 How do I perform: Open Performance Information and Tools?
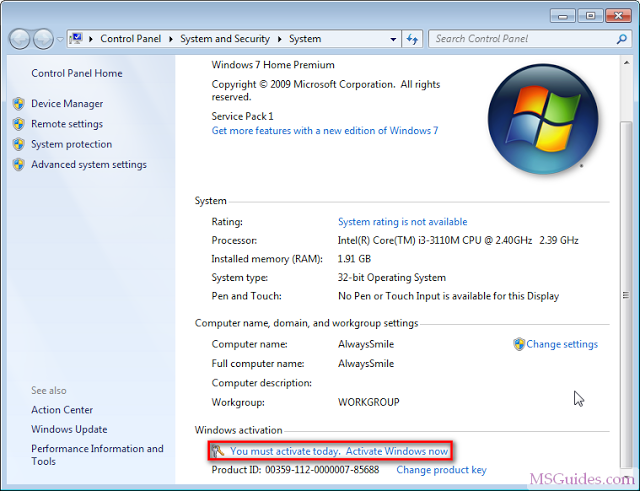click(x=97, y=455)
